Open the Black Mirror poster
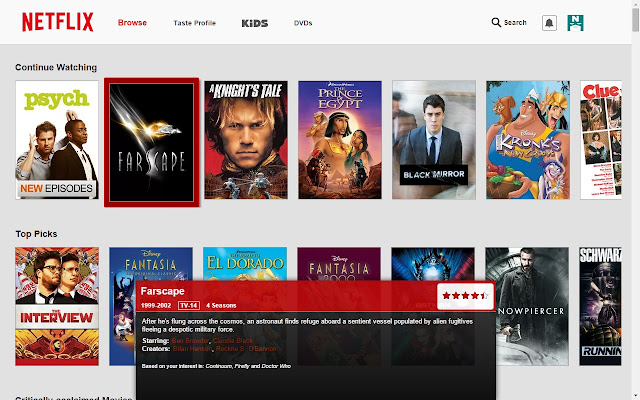Image resolution: width=640 pixels, height=400 pixels. [x=434, y=140]
